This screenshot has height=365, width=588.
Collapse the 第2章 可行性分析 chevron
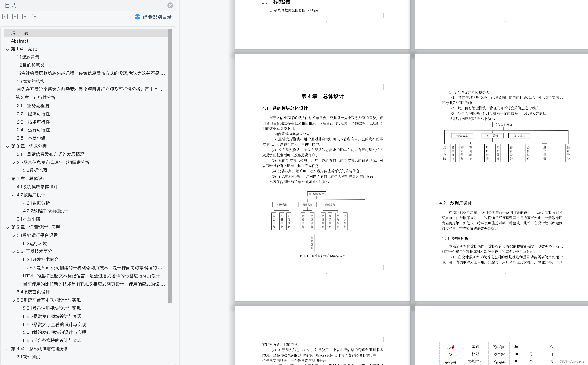click(7, 98)
